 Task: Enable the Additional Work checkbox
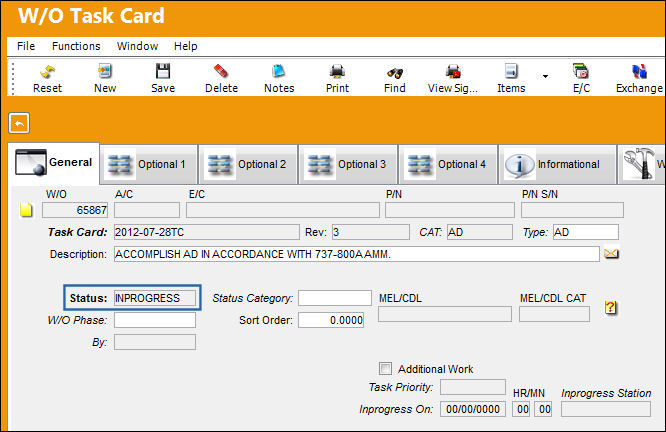[x=385, y=368]
